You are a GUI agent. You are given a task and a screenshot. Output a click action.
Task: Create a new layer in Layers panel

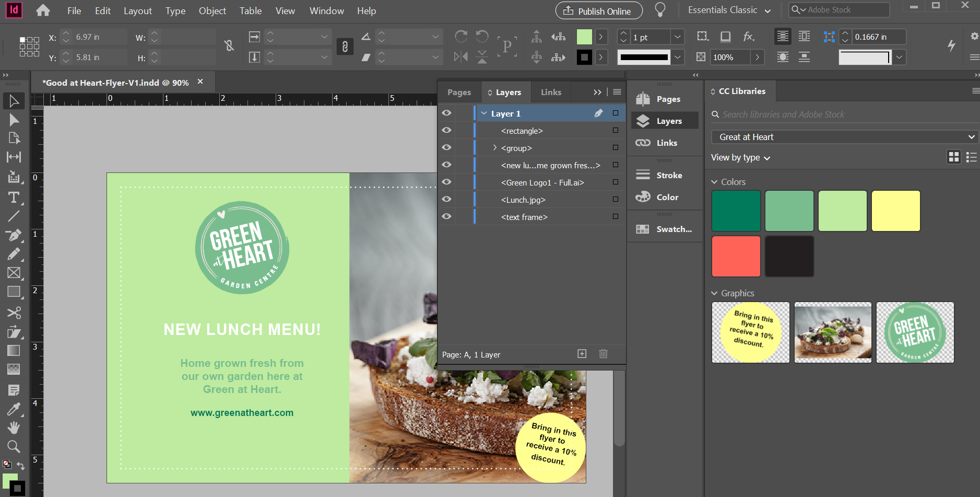582,354
